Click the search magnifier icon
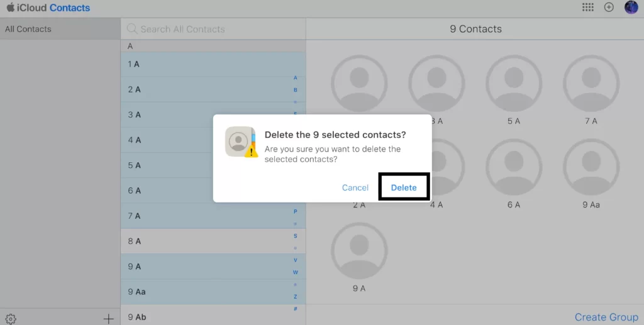 coord(132,29)
